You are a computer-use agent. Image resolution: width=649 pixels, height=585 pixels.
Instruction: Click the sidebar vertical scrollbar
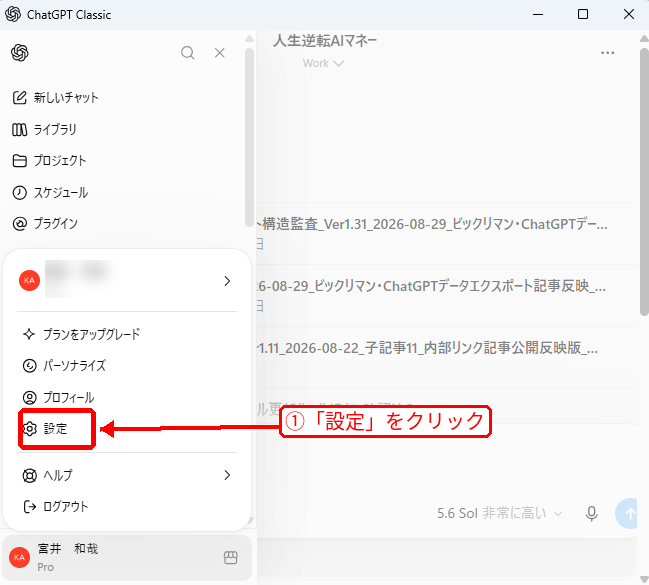click(x=249, y=137)
